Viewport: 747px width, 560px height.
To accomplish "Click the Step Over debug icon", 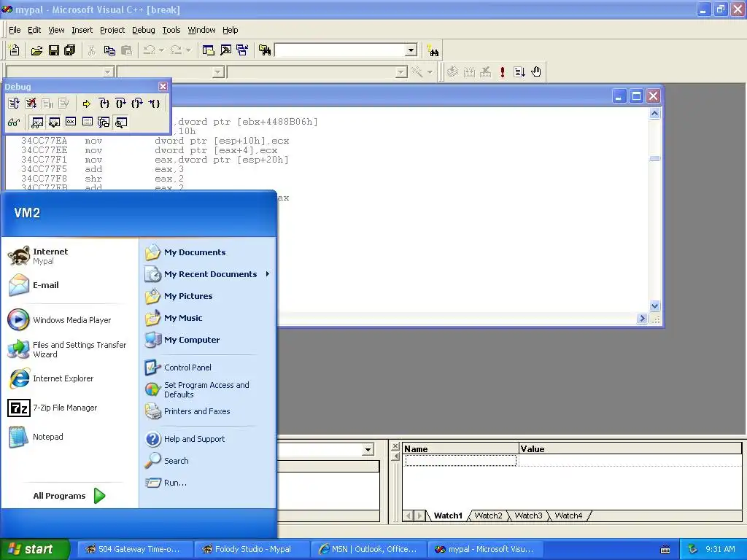I will [x=120, y=104].
